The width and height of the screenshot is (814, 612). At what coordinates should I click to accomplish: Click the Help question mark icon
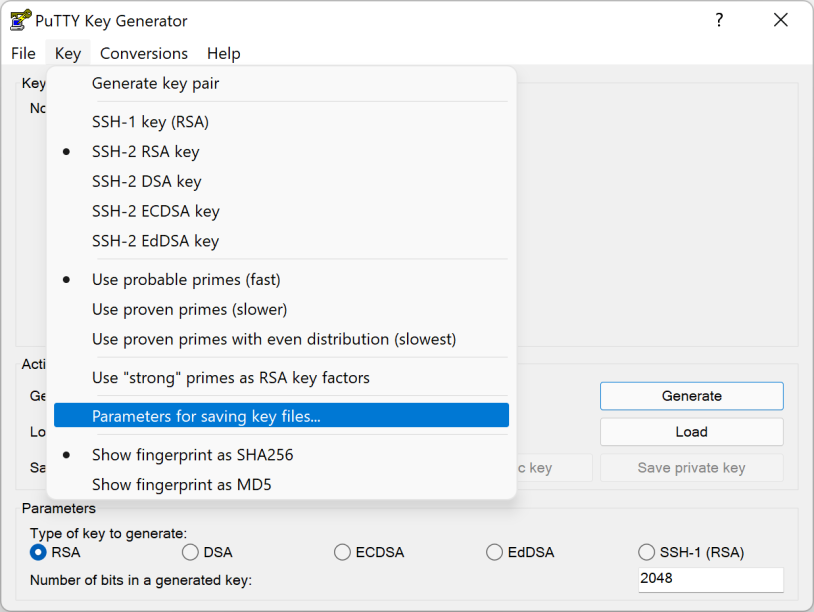coord(718,20)
